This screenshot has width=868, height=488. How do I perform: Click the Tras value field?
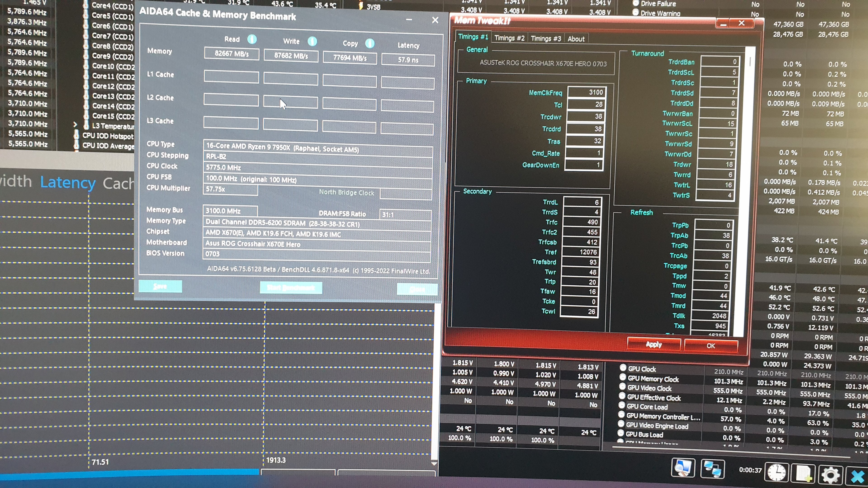pyautogui.click(x=585, y=141)
